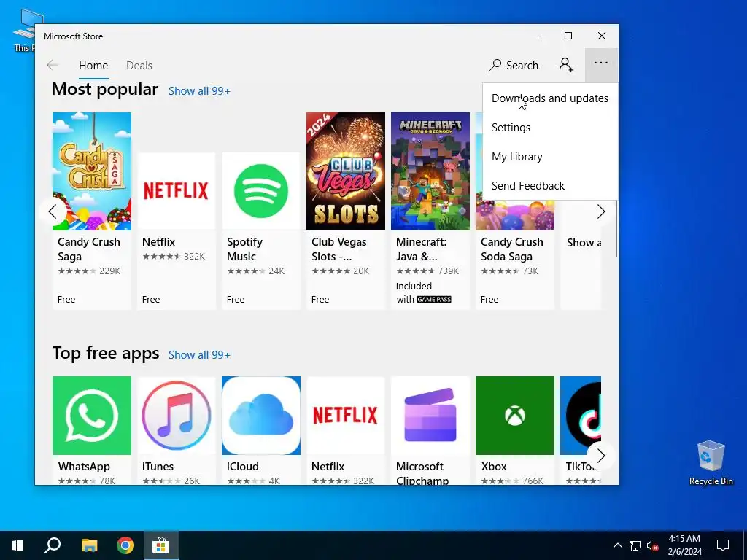Close the three-dots See more menu
Viewport: 747px width, 560px height.
601,64
